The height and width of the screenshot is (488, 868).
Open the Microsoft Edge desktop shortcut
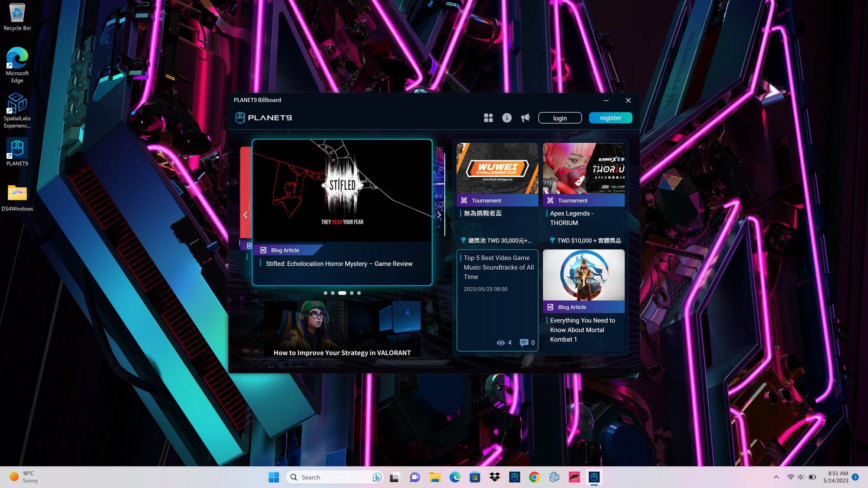pos(17,65)
